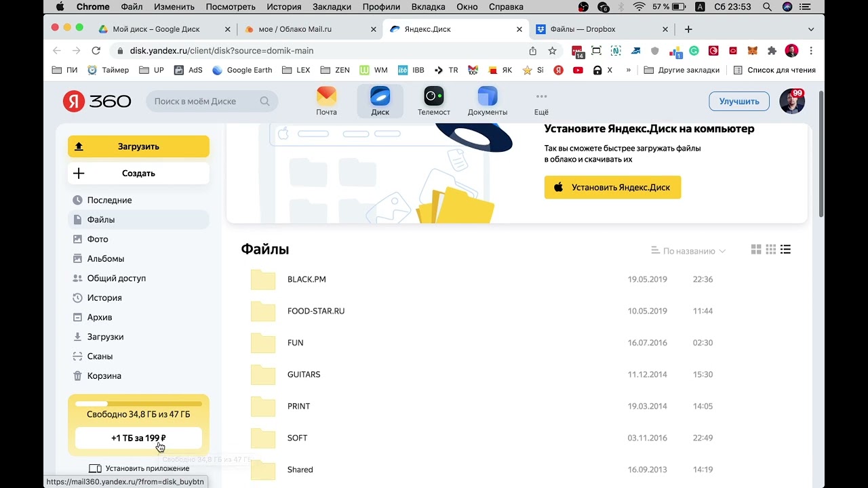Open Корзина trash in the sidebar
Screen dimensions: 868x488
pyautogui.click(x=138, y=375)
